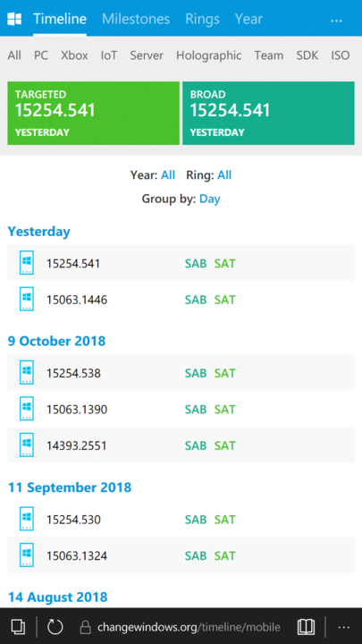Change the Year filter value All
This screenshot has width=362, height=644.
coord(168,175)
